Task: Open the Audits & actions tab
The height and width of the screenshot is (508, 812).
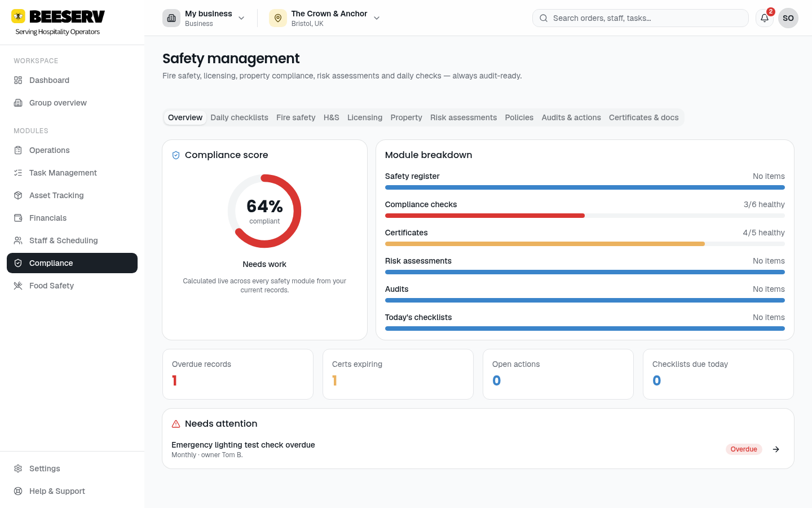Action: point(571,117)
